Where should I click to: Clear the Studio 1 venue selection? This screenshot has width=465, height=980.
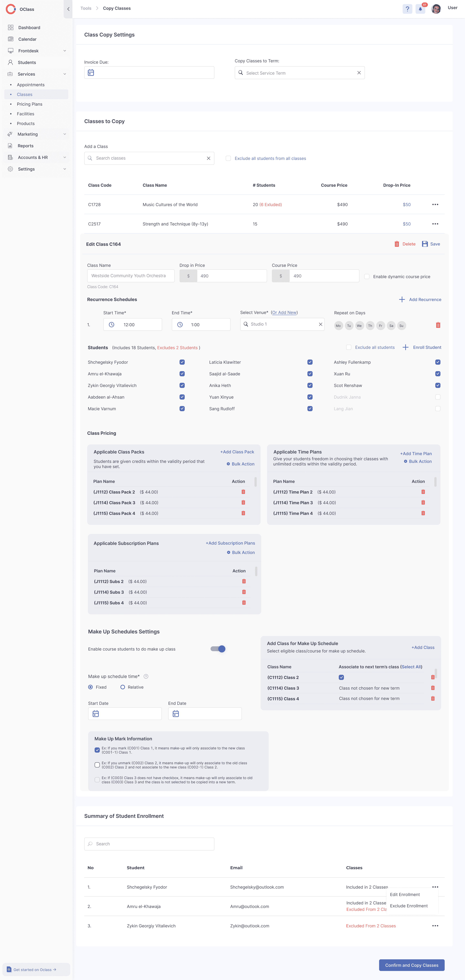[x=320, y=324]
